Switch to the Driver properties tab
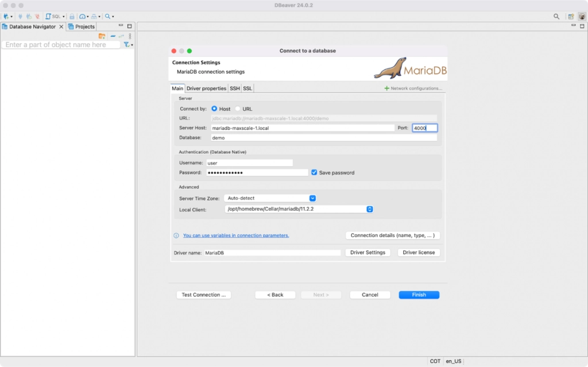The image size is (588, 367). pyautogui.click(x=207, y=88)
